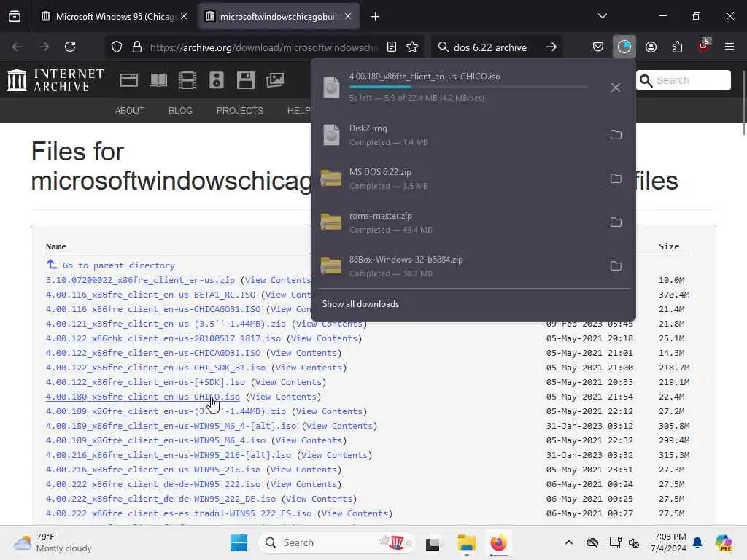Save to Pocket icon in toolbar
This screenshot has width=747, height=560.
click(x=598, y=47)
